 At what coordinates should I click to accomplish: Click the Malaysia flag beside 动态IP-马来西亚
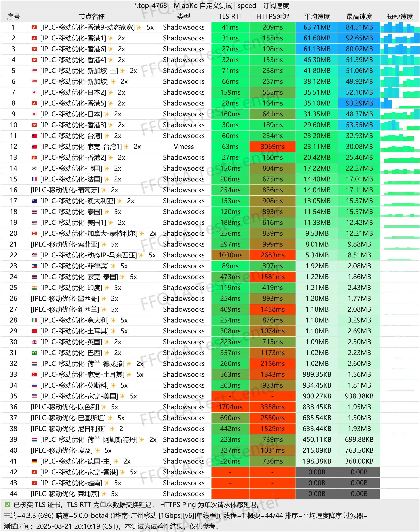point(34,255)
